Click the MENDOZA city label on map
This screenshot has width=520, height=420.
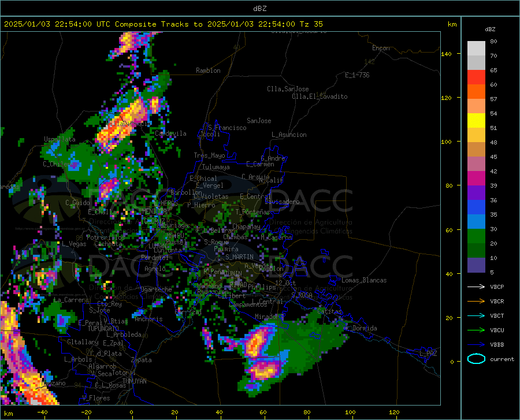154,211
